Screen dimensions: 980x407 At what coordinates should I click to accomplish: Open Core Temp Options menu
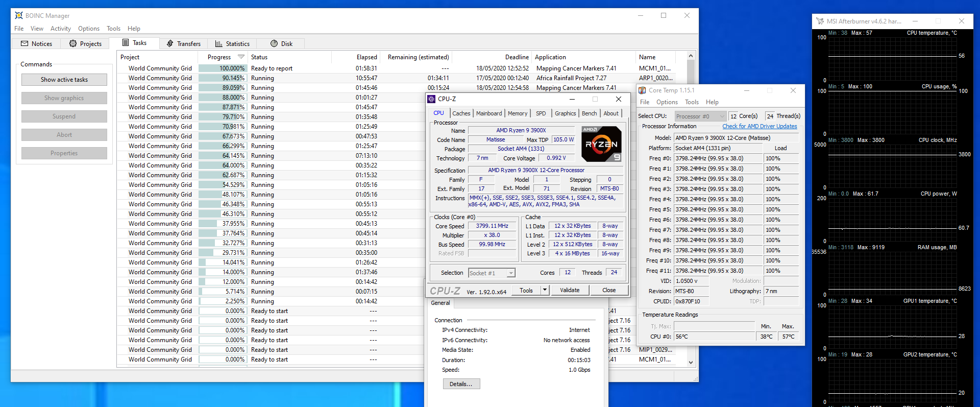pos(667,102)
